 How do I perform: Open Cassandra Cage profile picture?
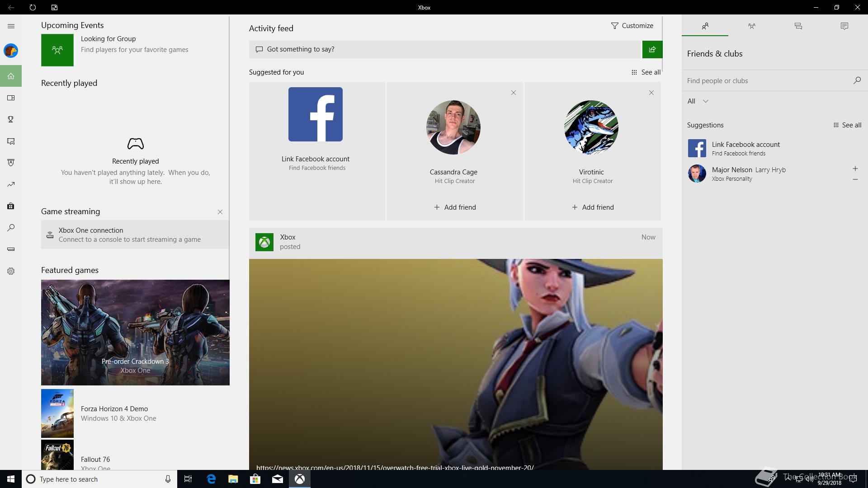[453, 127]
